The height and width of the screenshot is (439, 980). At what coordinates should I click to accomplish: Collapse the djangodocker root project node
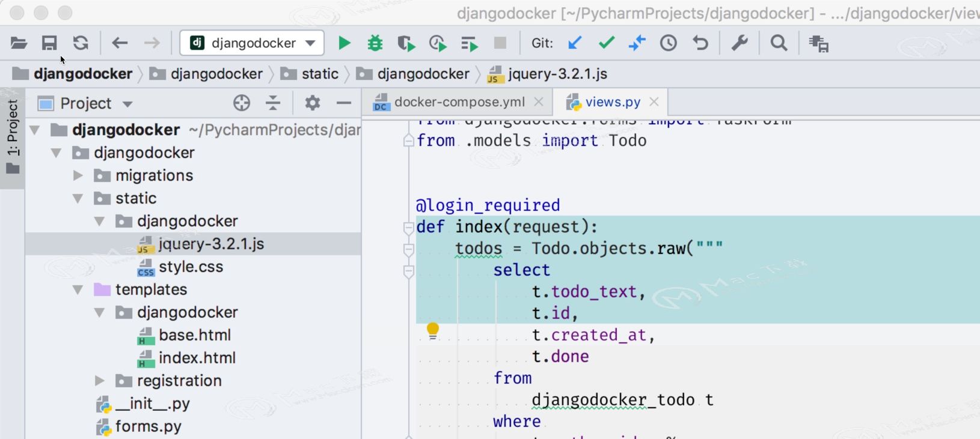click(35, 130)
